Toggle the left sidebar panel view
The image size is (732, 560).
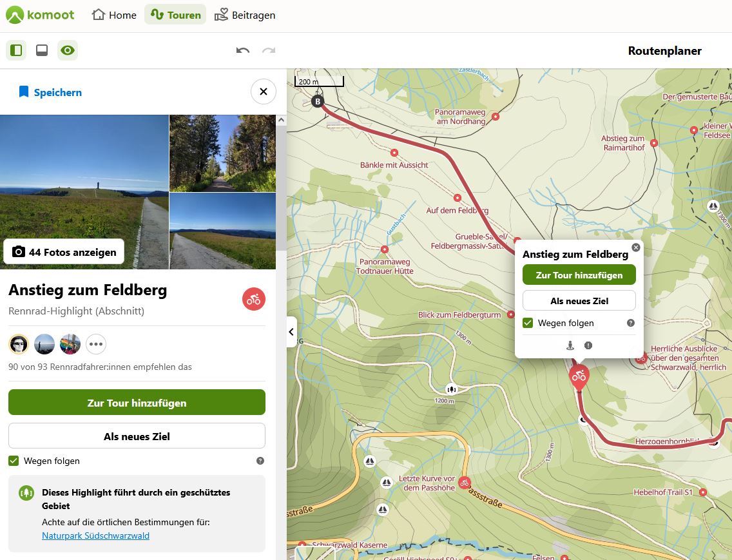(16, 50)
